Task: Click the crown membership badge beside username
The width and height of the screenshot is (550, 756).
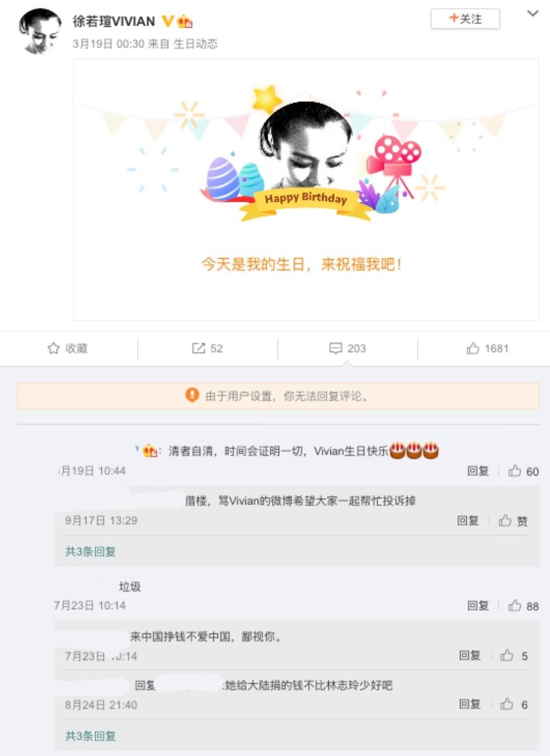Action: pos(185,21)
